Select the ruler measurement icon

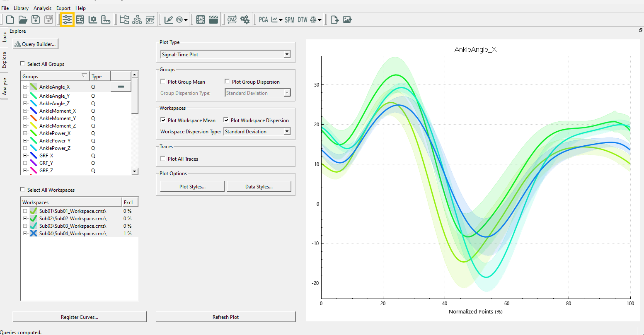coord(106,19)
